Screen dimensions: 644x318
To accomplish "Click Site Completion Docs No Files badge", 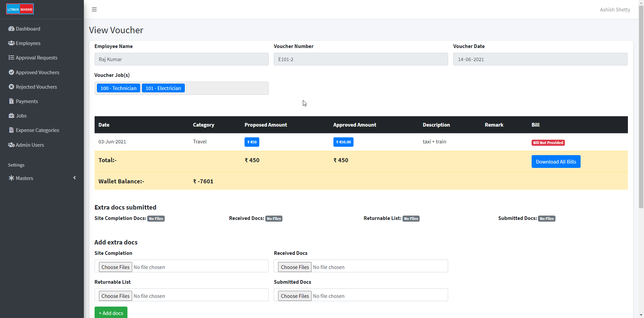I will point(156,219).
